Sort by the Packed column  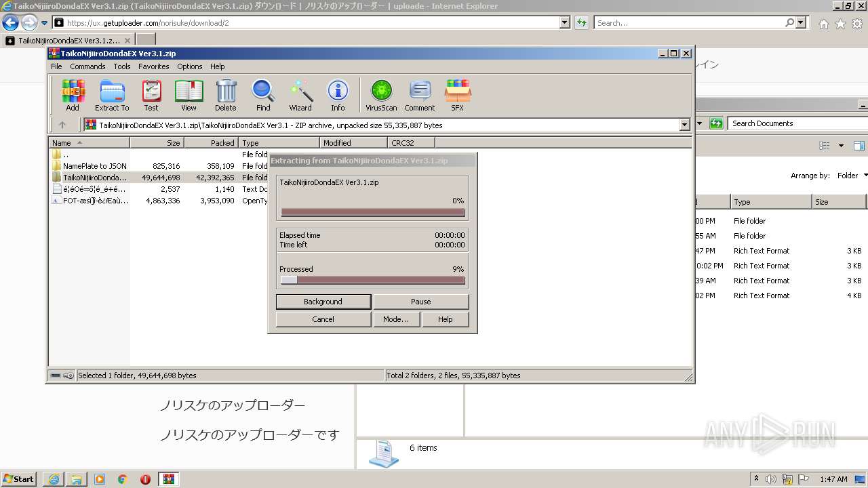click(211, 143)
